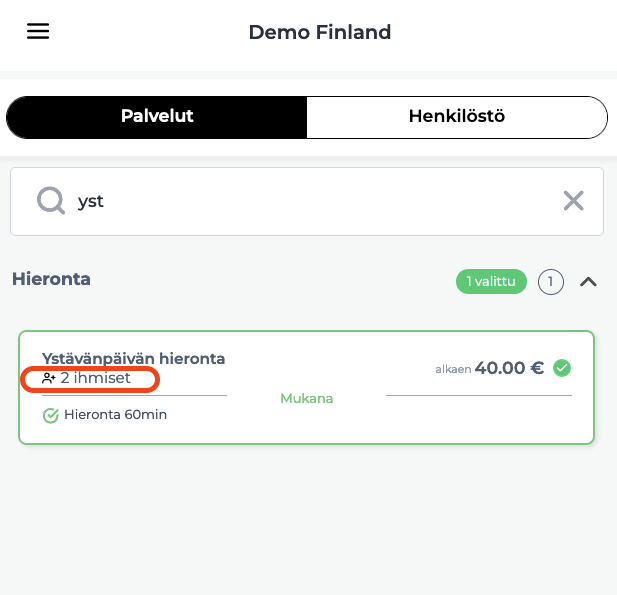Click the search magnifier icon

pos(51,201)
